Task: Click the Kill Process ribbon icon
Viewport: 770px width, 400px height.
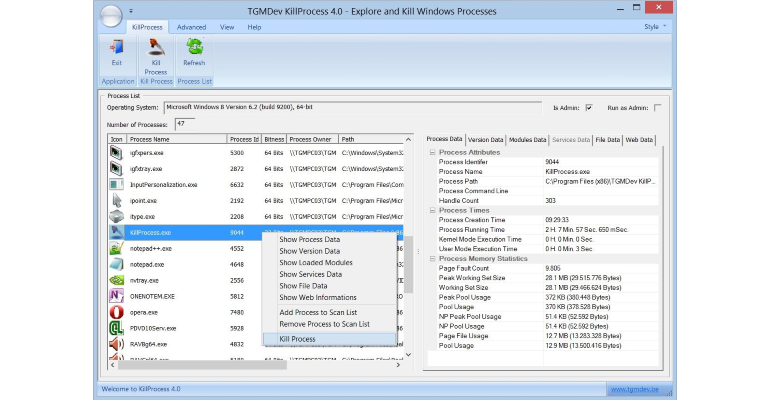Action: 156,47
